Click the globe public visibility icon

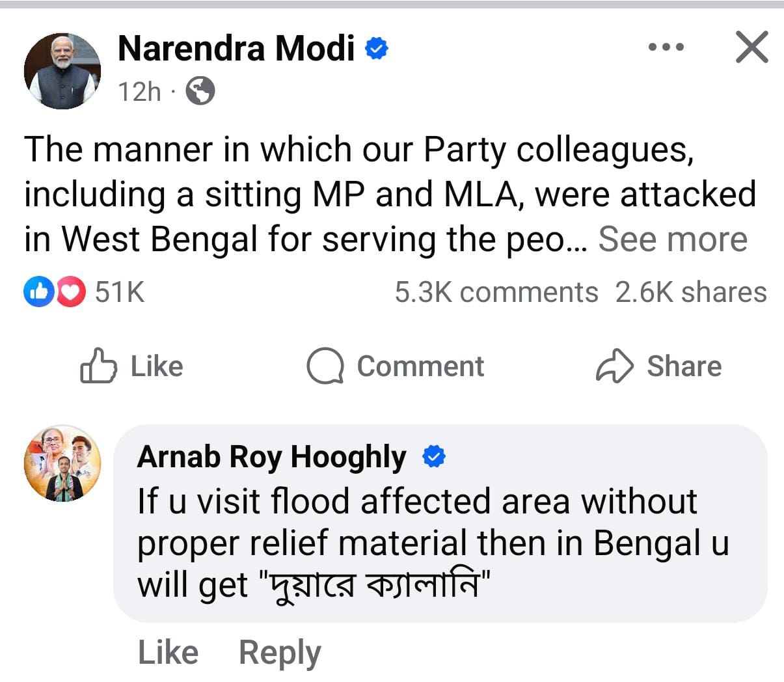[x=200, y=91]
